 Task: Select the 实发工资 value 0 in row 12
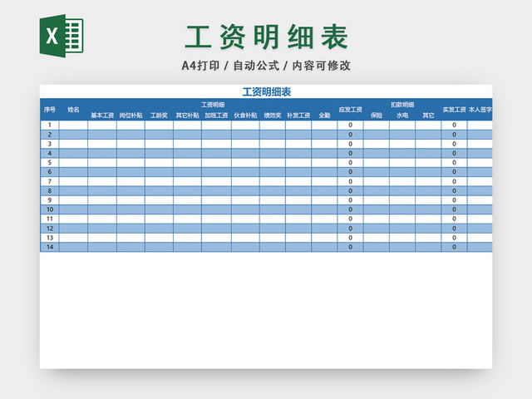pos(455,229)
